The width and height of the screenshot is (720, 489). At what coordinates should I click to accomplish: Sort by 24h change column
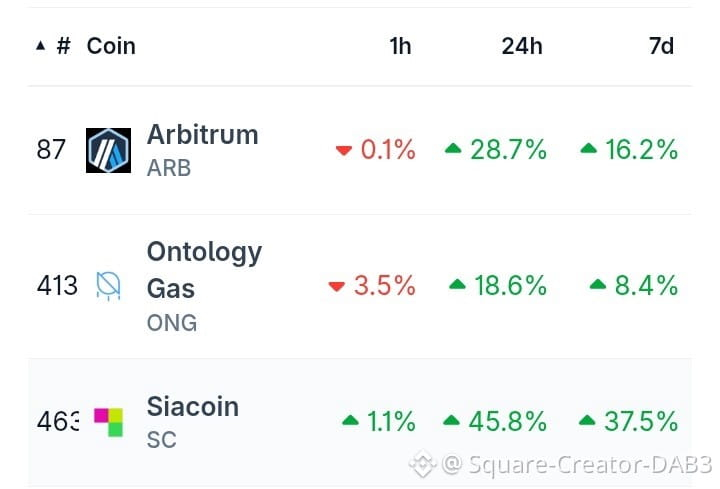(x=522, y=46)
